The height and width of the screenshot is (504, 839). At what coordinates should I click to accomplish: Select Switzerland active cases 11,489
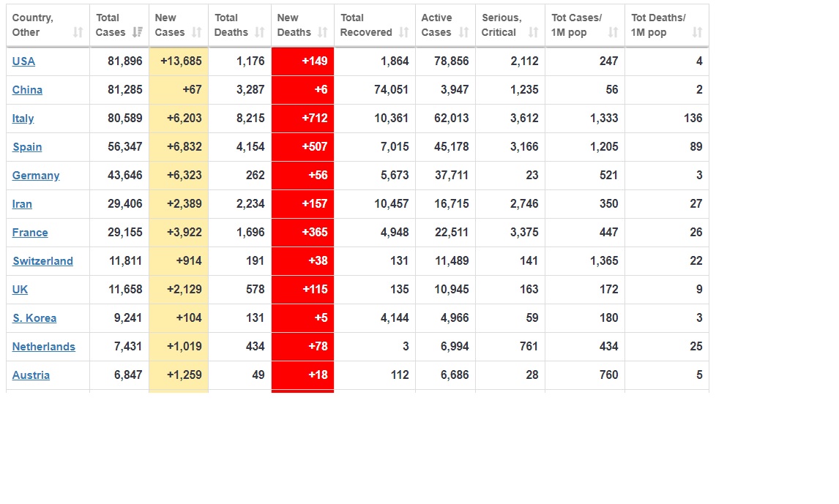(x=452, y=261)
